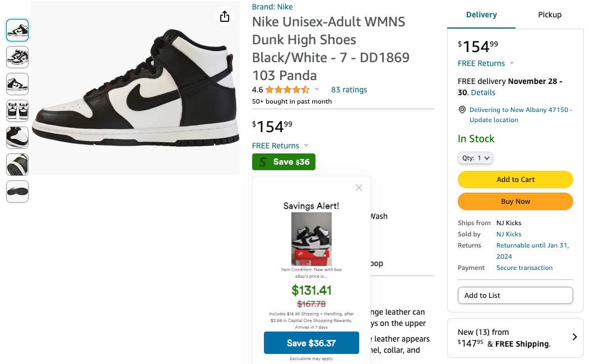Open the New (13) offers arrow

click(574, 337)
